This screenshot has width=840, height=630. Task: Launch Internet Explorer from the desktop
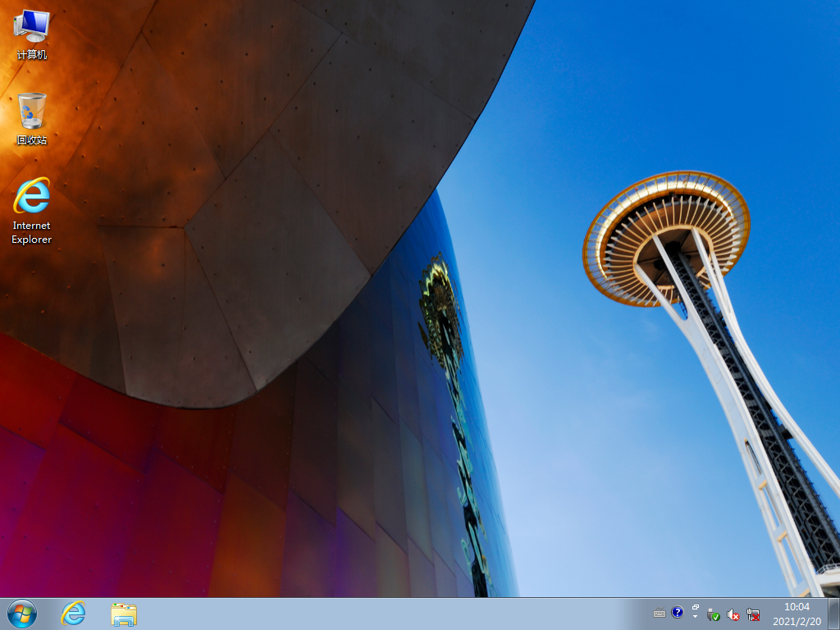click(x=31, y=197)
